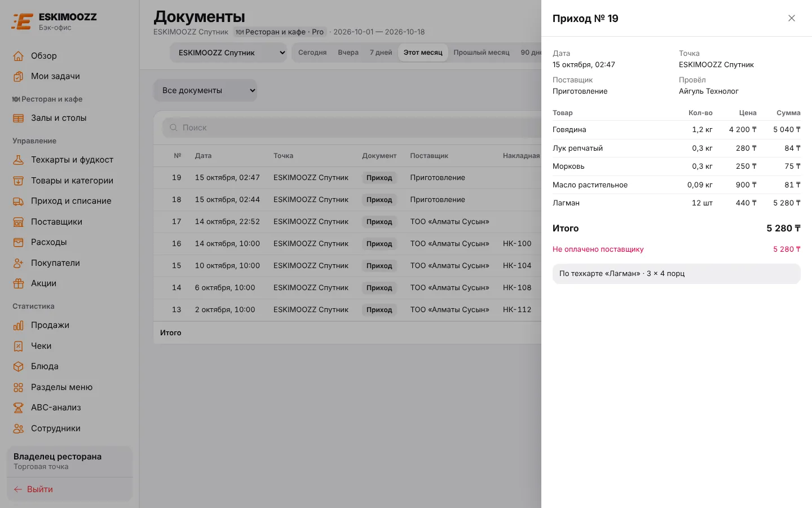
Task: Click the Приход badge in row 13
Action: [x=379, y=310]
